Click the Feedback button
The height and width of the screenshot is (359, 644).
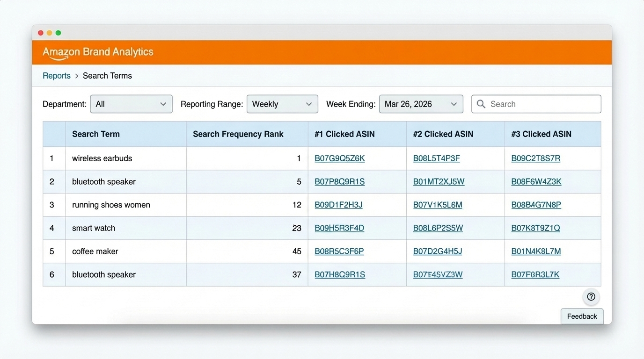582,316
